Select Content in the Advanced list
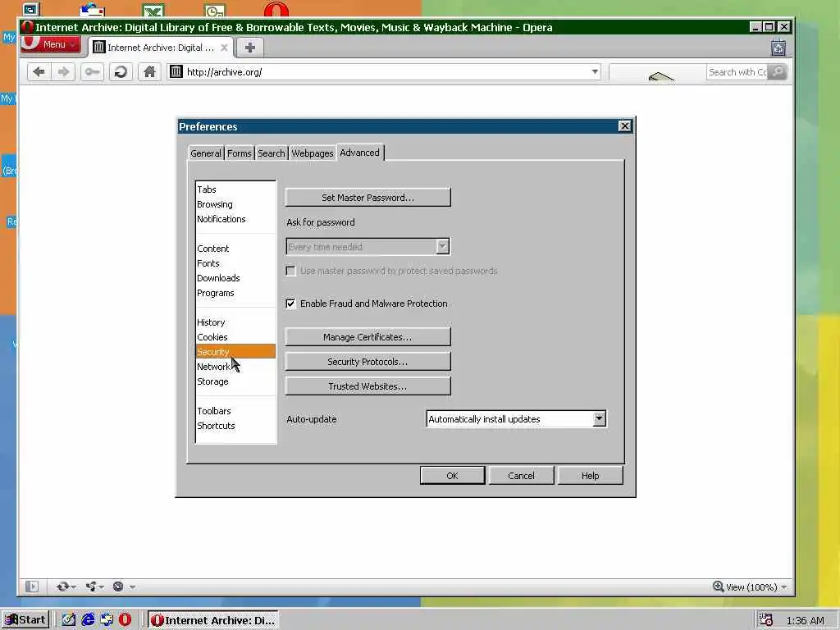The height and width of the screenshot is (630, 840). pos(235,249)
